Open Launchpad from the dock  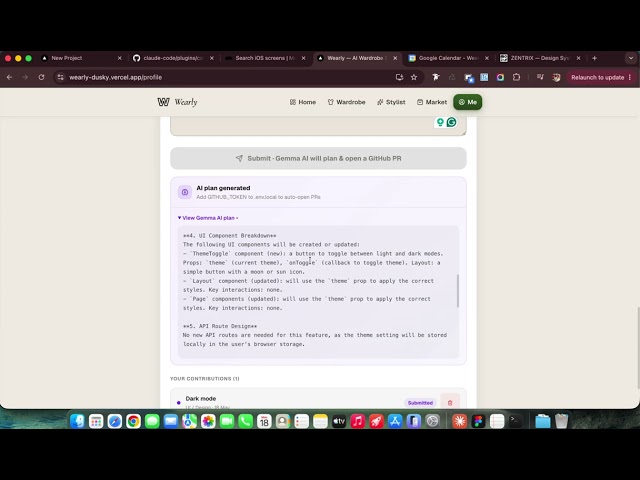click(96, 421)
